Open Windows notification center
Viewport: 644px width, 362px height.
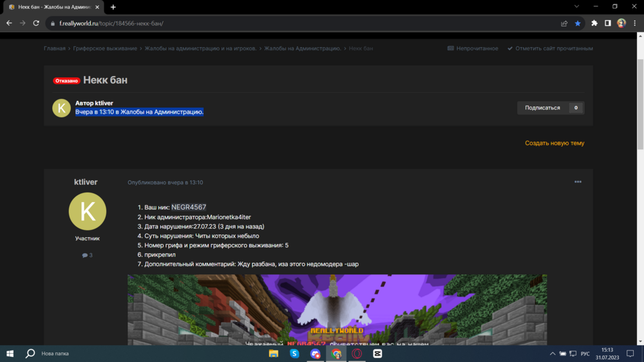click(x=630, y=354)
